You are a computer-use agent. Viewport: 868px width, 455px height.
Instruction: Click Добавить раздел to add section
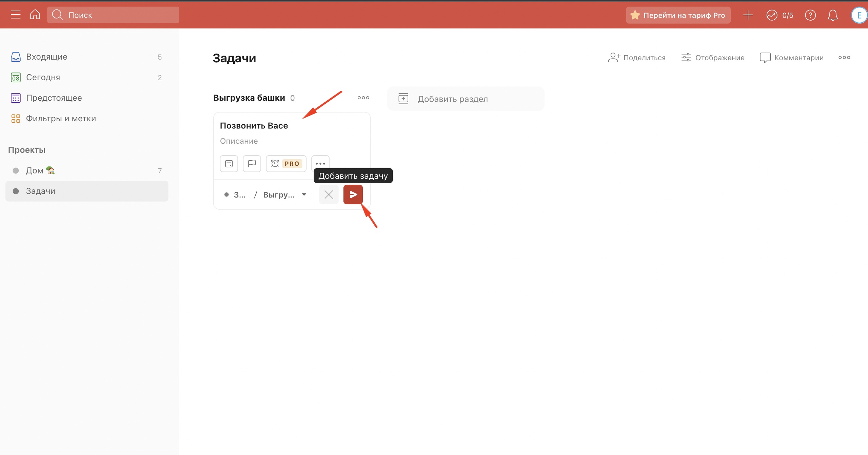pos(466,99)
